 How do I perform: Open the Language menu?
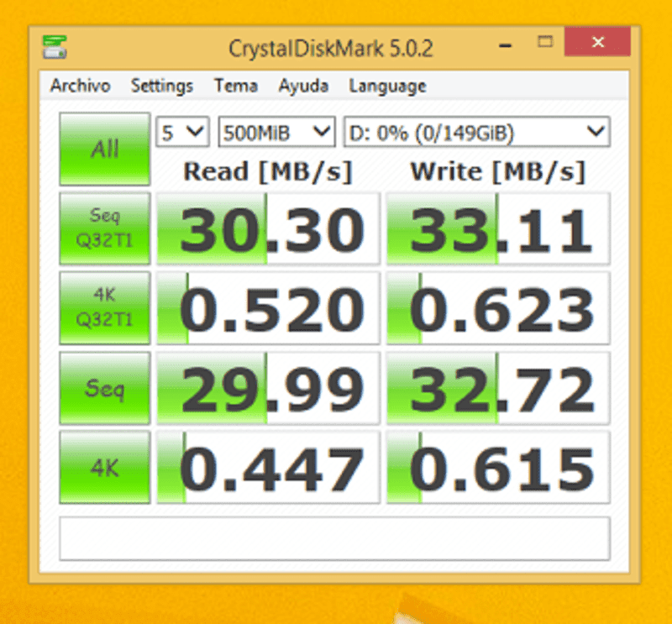pos(387,87)
